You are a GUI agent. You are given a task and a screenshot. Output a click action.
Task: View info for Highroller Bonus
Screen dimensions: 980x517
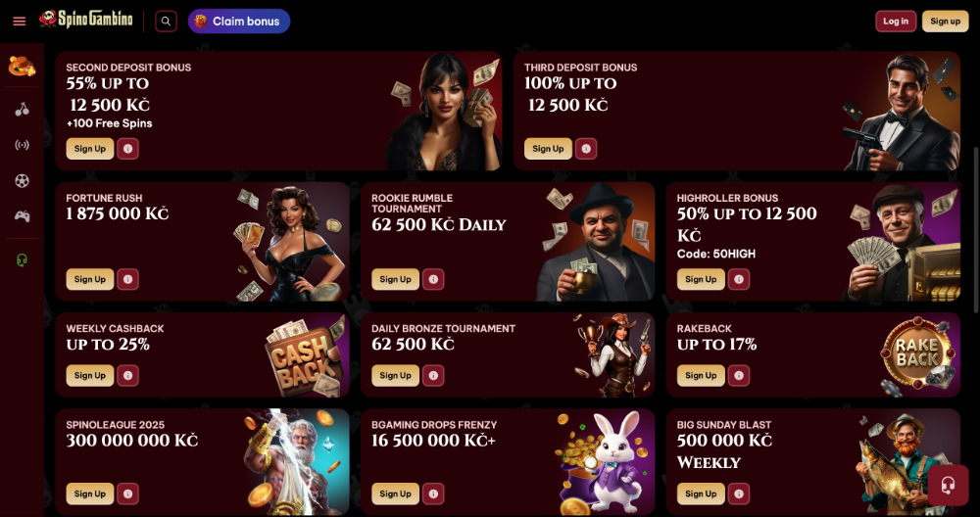[739, 279]
